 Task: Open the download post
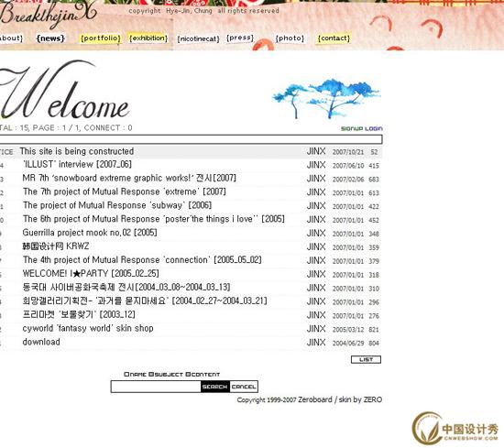(x=41, y=342)
